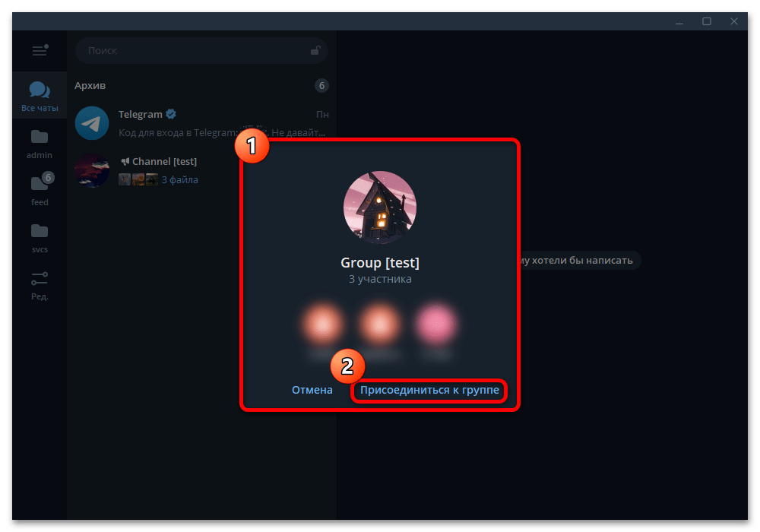Click the middle blurred member avatar
The width and height of the screenshot is (760, 532).
click(380, 324)
